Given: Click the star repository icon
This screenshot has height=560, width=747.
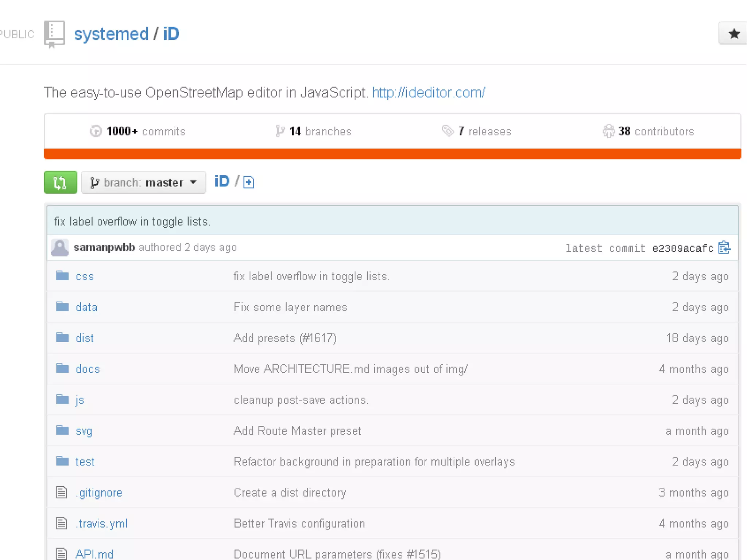Looking at the screenshot, I should pyautogui.click(x=734, y=34).
